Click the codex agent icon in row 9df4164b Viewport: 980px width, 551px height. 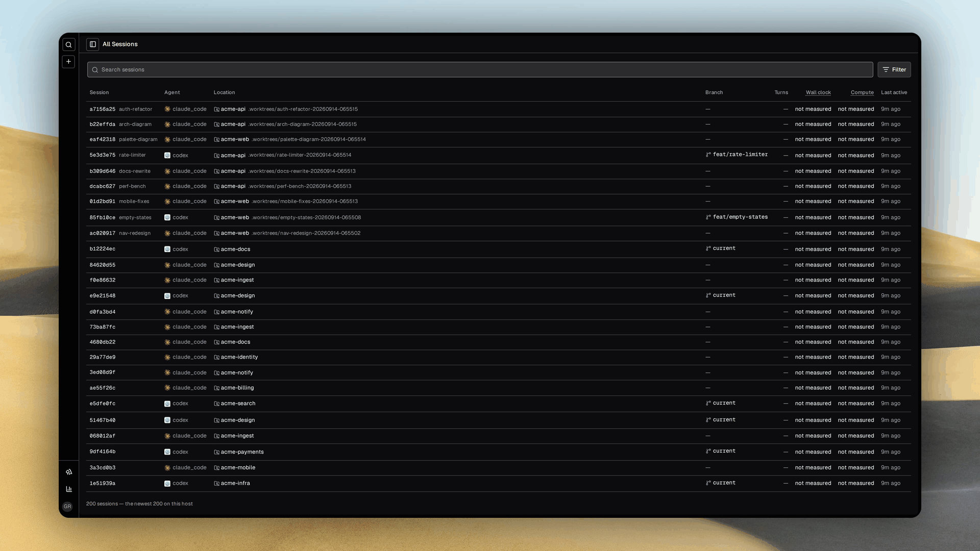tap(167, 452)
